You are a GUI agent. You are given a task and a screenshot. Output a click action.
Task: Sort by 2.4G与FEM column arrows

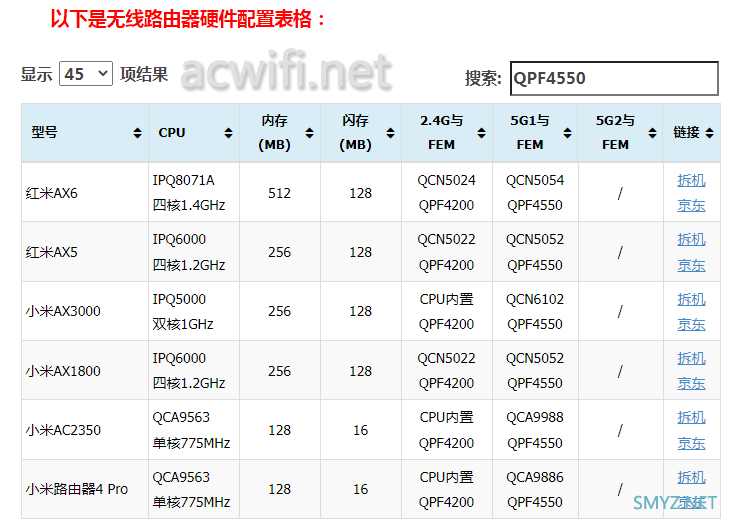(x=482, y=133)
